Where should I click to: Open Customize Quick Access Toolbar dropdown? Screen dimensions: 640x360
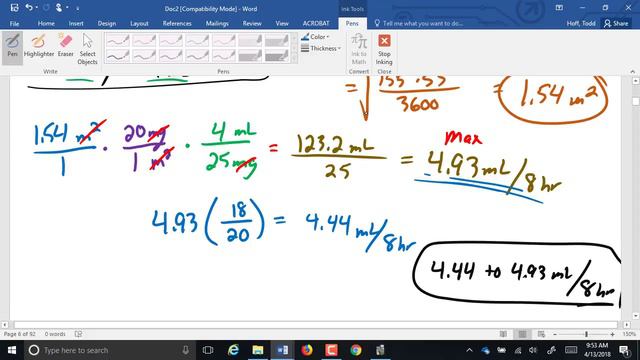tap(78, 8)
